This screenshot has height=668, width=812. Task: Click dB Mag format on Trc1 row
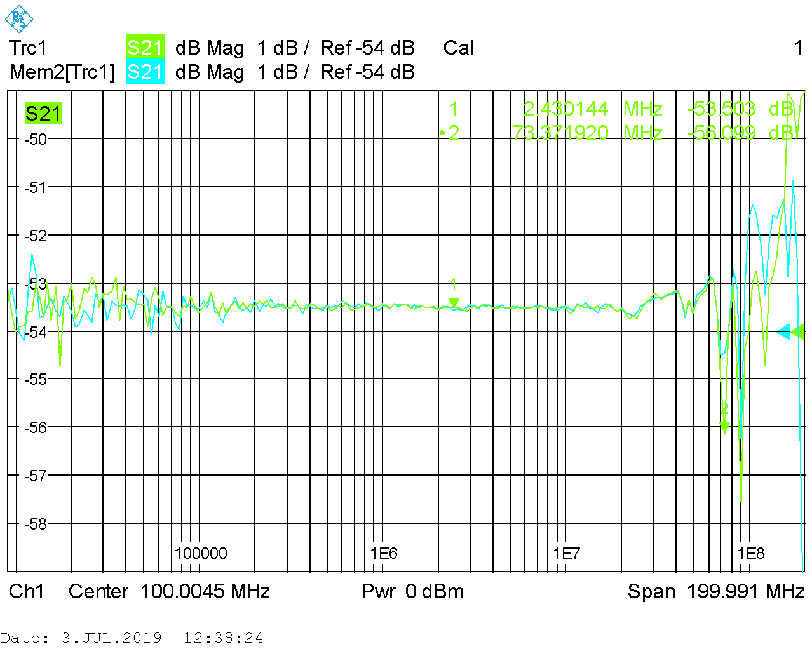coord(209,48)
